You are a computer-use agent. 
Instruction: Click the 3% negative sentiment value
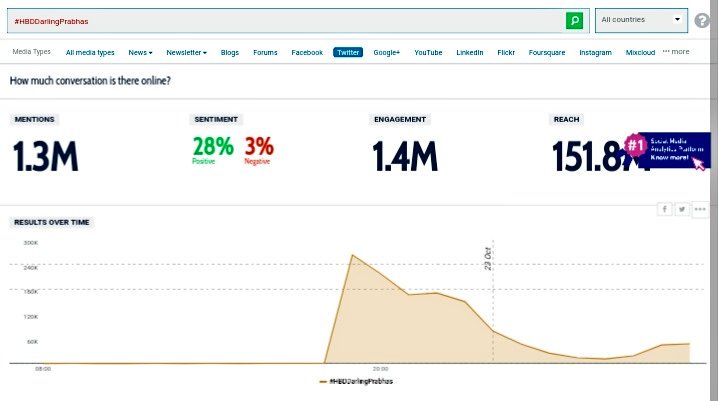pyautogui.click(x=259, y=146)
